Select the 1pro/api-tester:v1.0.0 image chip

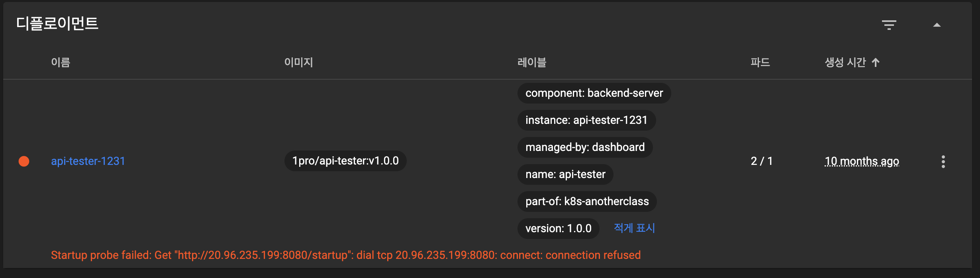point(345,161)
